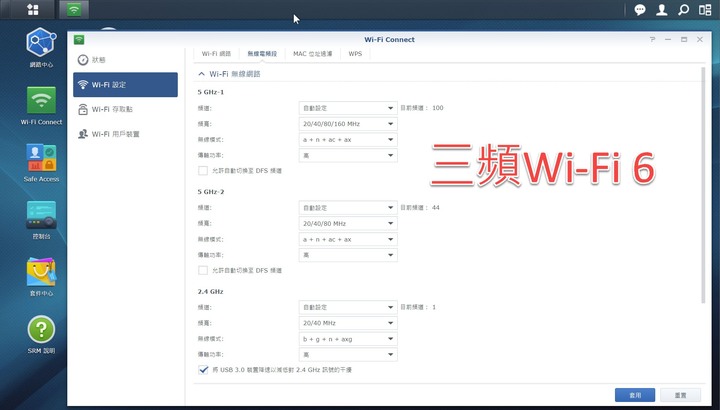The image size is (720, 410).
Task: Open 5 GHz-2 bandwidth 20/40/80 MHz dropdown
Action: pos(348,224)
